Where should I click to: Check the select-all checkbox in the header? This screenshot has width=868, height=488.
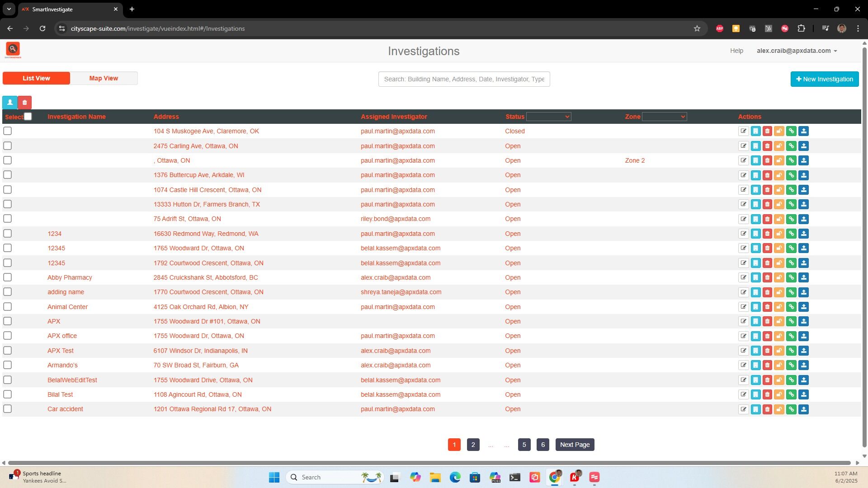pyautogui.click(x=28, y=117)
